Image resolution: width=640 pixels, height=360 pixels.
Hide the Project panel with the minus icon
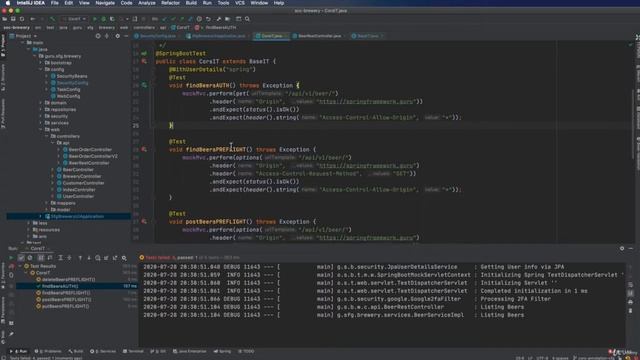click(x=126, y=36)
